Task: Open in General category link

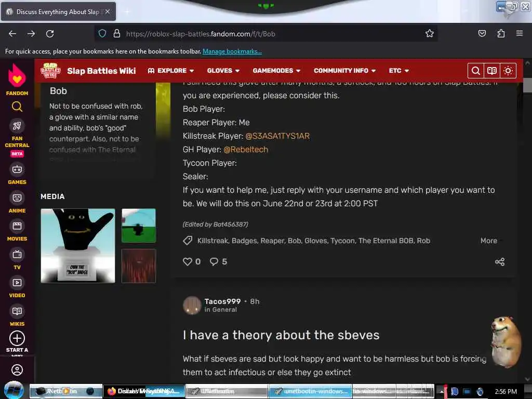Action: (x=220, y=310)
